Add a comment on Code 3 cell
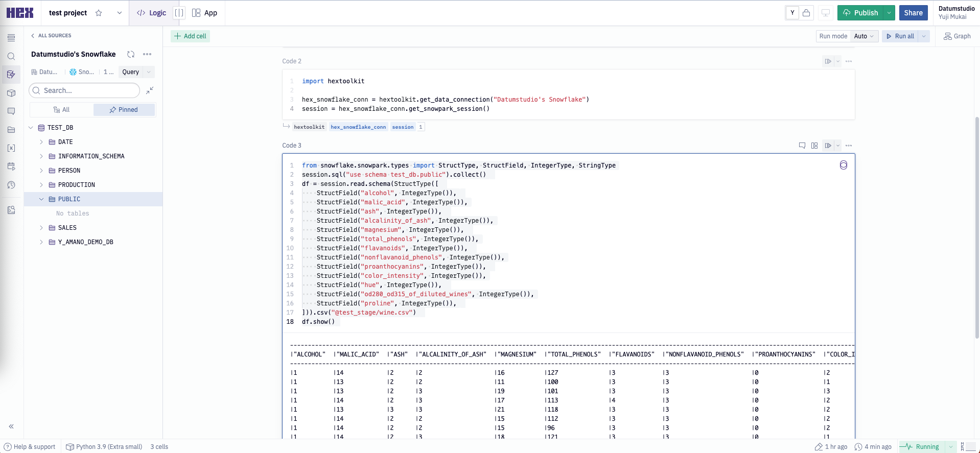980x453 pixels. [802, 146]
